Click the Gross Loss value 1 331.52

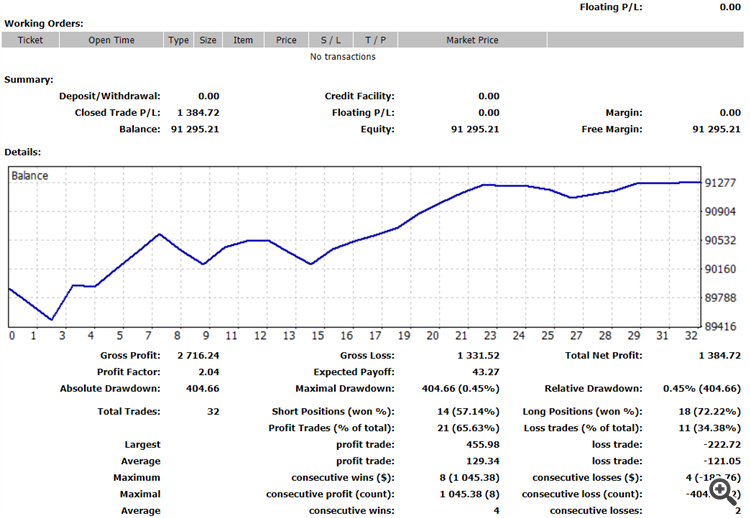click(x=478, y=355)
